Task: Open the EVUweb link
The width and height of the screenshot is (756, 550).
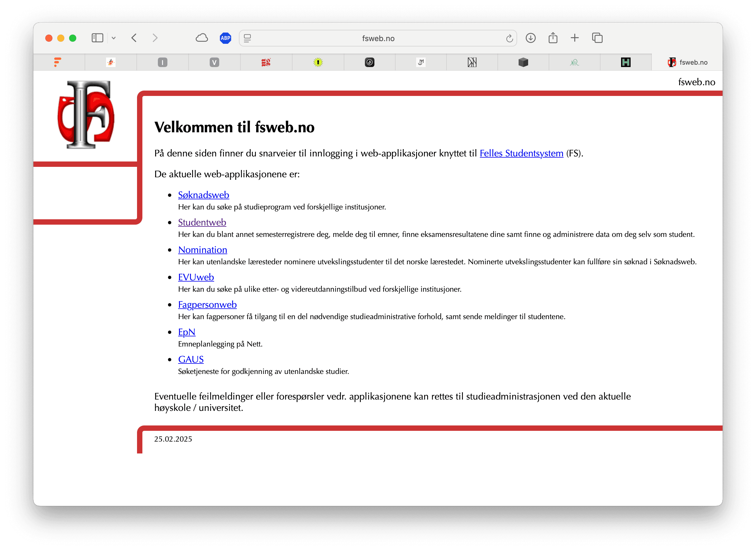Action: coord(196,277)
